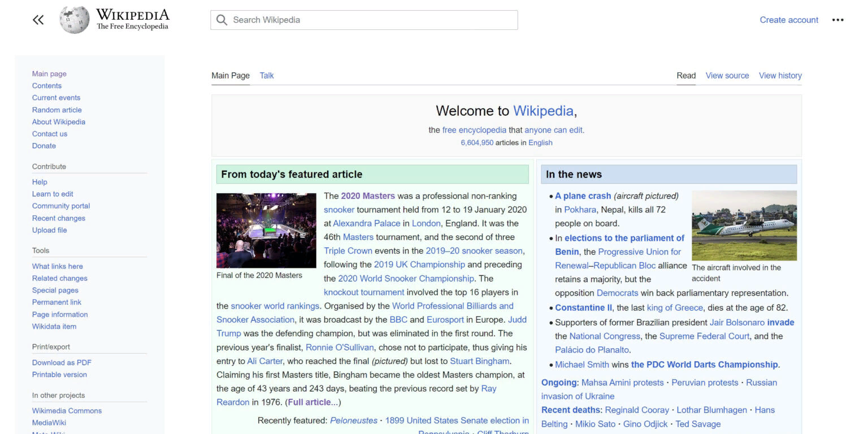The width and height of the screenshot is (868, 434).
Task: Collapse the sidebar with the double-chevron icon
Action: click(38, 20)
